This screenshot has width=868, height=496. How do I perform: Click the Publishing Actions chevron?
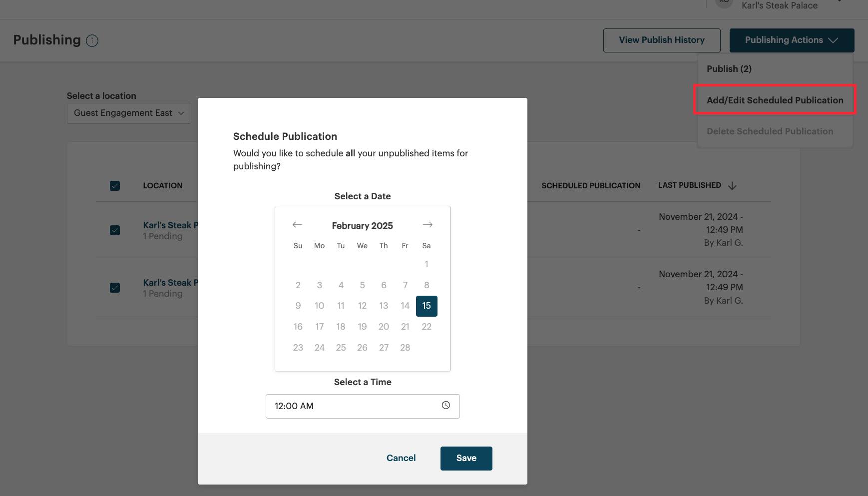pos(833,40)
